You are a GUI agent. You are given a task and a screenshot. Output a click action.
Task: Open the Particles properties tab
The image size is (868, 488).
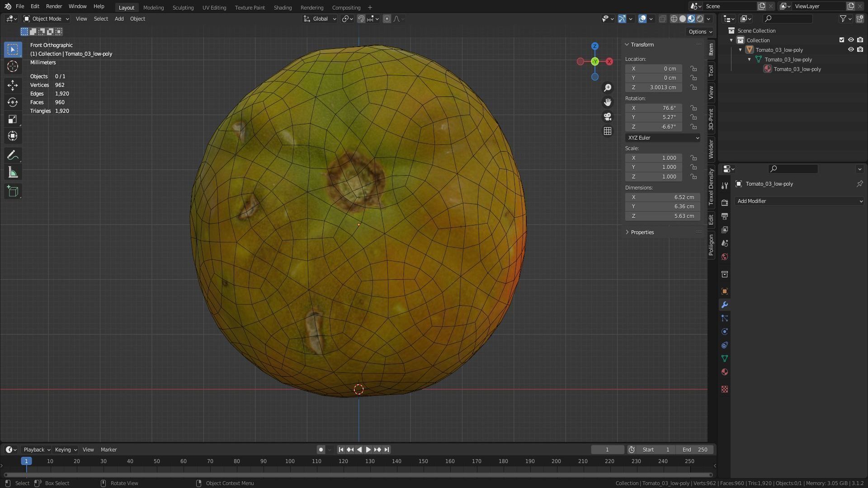point(725,318)
